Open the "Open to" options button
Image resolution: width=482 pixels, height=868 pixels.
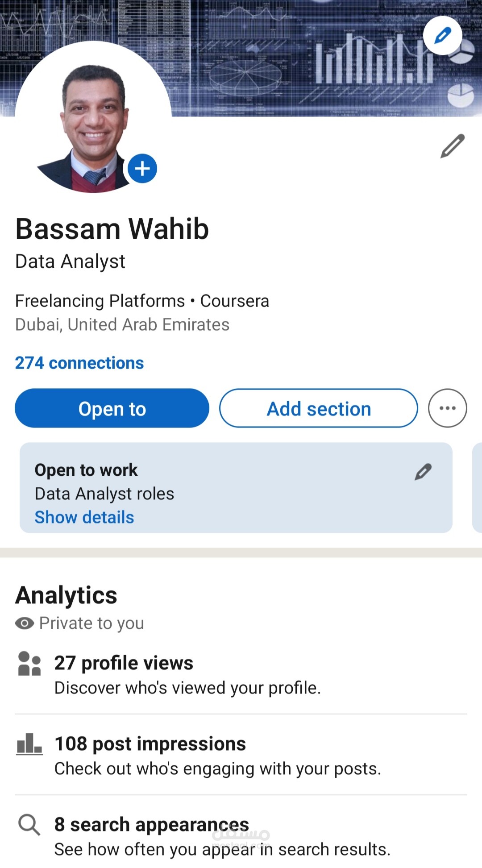pyautogui.click(x=112, y=408)
